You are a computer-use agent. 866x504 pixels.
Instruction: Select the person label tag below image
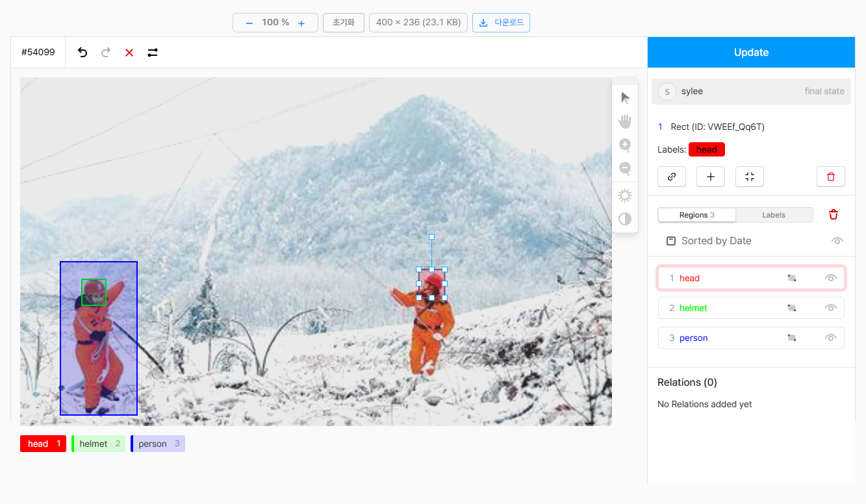point(158,444)
